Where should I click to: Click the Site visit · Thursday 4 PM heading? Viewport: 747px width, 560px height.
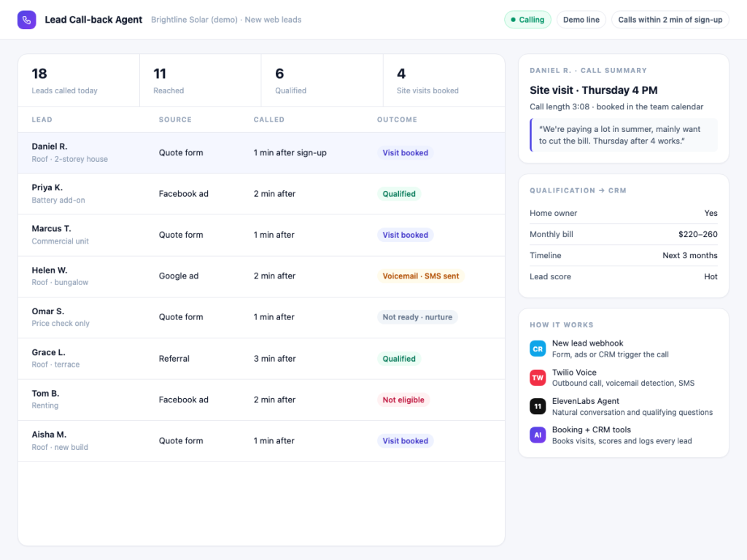593,90
